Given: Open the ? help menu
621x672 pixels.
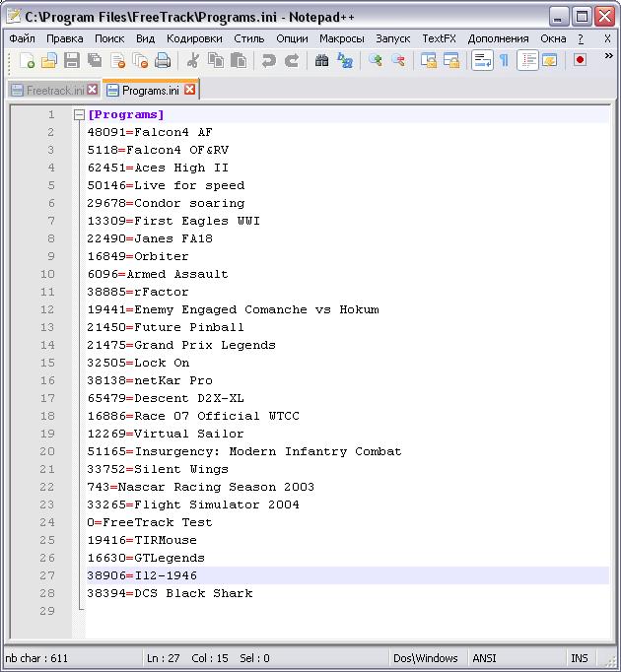Looking at the screenshot, I should click(581, 38).
